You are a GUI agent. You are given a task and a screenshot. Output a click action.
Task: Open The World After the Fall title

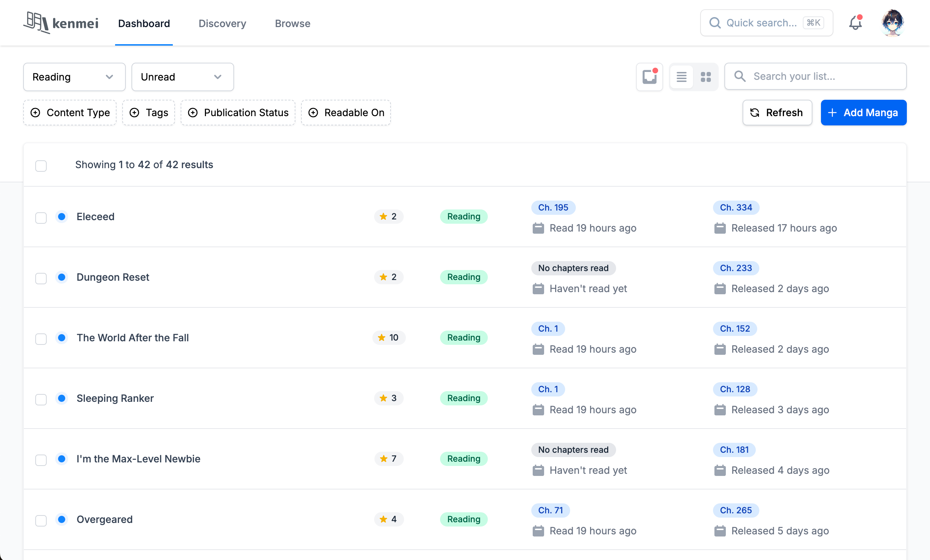click(133, 338)
